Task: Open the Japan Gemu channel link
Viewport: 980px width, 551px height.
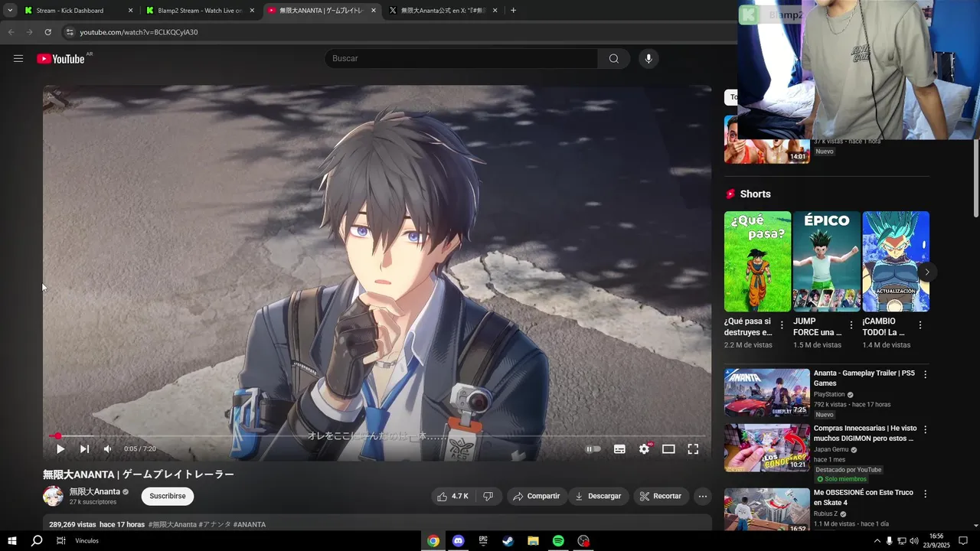Action: click(831, 450)
